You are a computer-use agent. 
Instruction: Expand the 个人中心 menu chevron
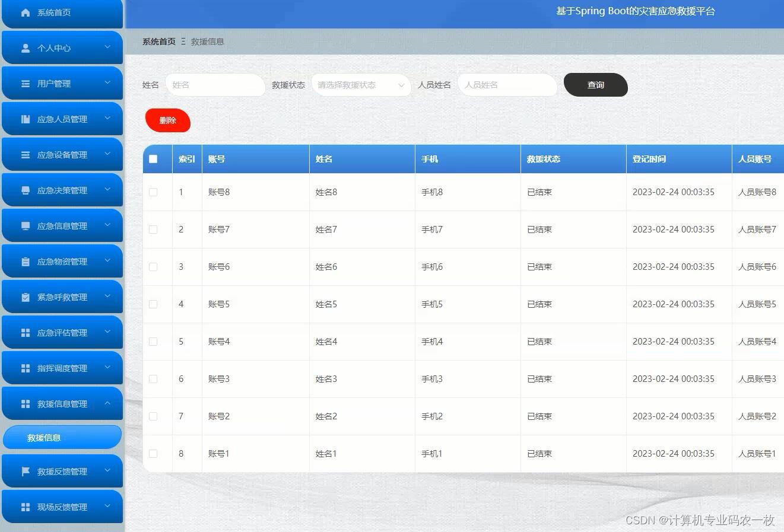[x=107, y=47]
